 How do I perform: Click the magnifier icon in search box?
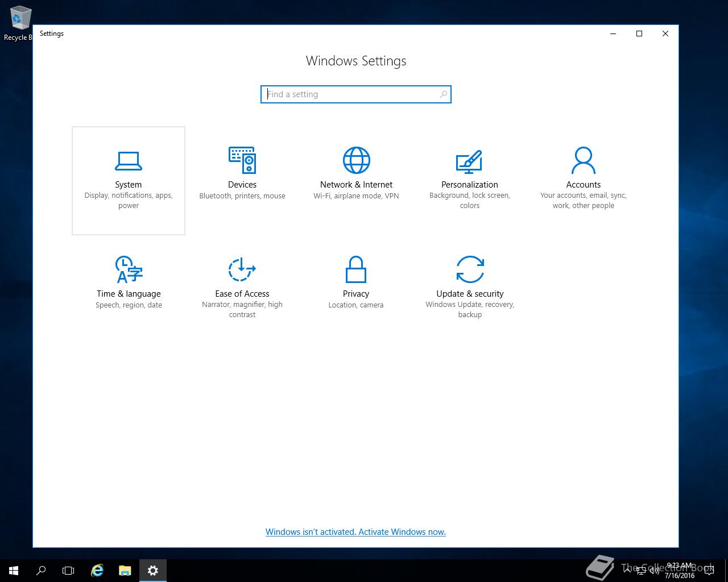pos(443,94)
